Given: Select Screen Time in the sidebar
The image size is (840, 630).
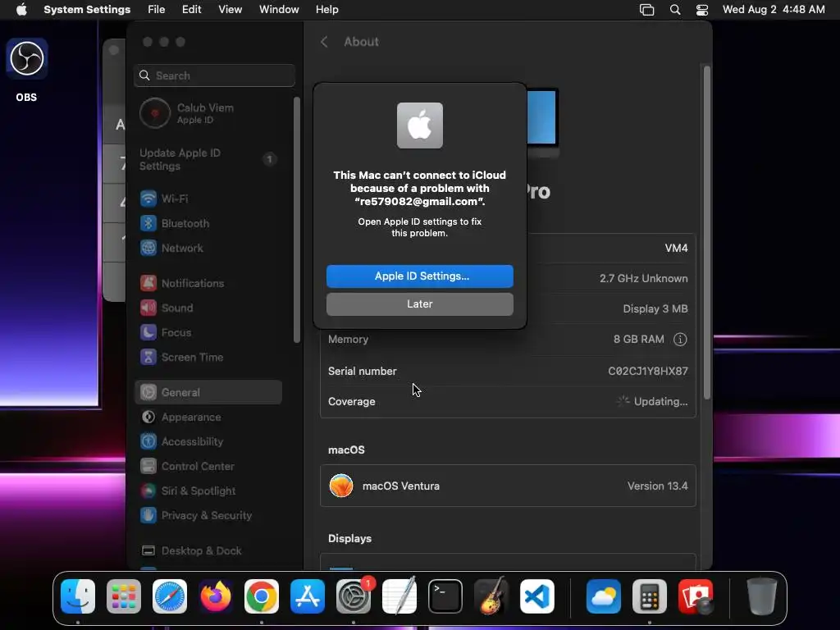Looking at the screenshot, I should (209, 358).
